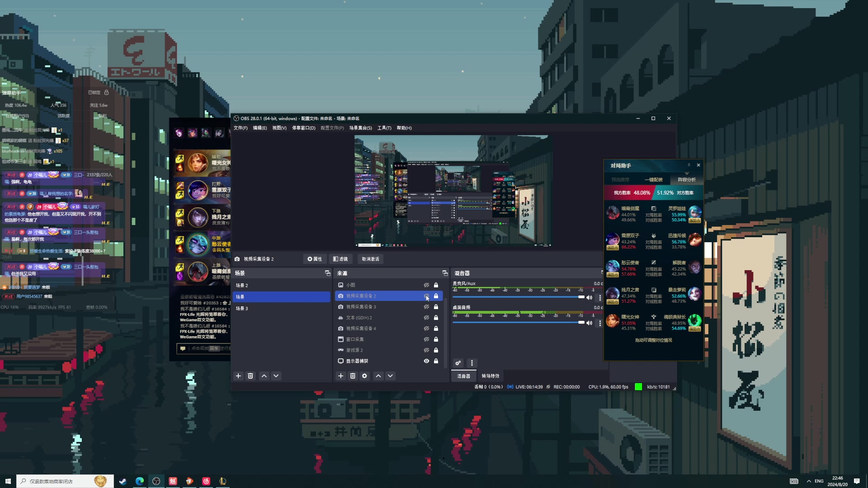This screenshot has height=488, width=868.
Task: Select 场景 2 in the scenes list
Action: click(x=282, y=286)
